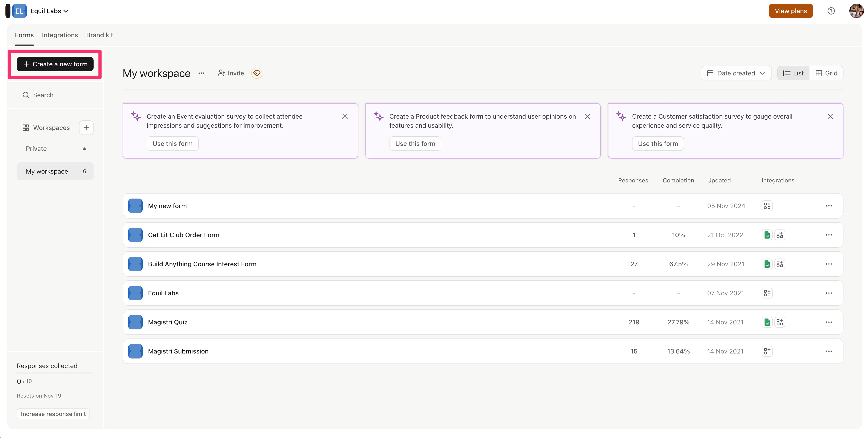The width and height of the screenshot is (868, 438).
Task: Open the user profile avatar
Action: (x=856, y=11)
